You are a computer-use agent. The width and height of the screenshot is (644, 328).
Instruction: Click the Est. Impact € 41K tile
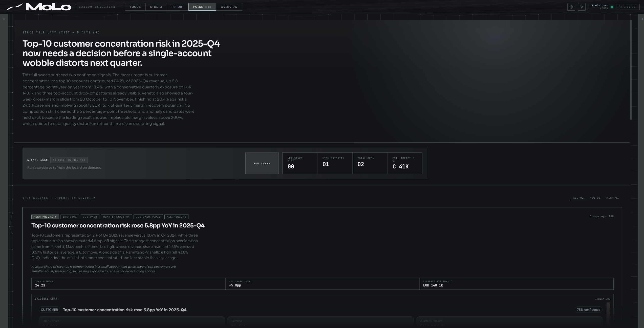(x=405, y=163)
